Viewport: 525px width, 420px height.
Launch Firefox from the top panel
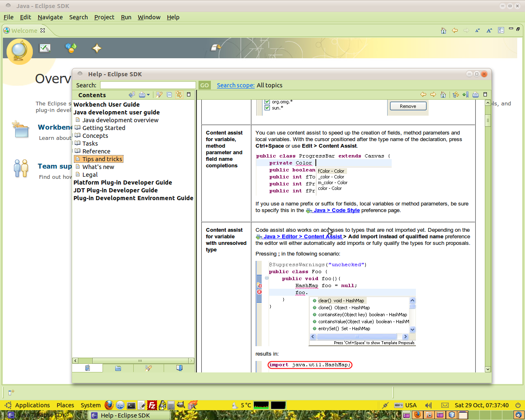(109, 405)
